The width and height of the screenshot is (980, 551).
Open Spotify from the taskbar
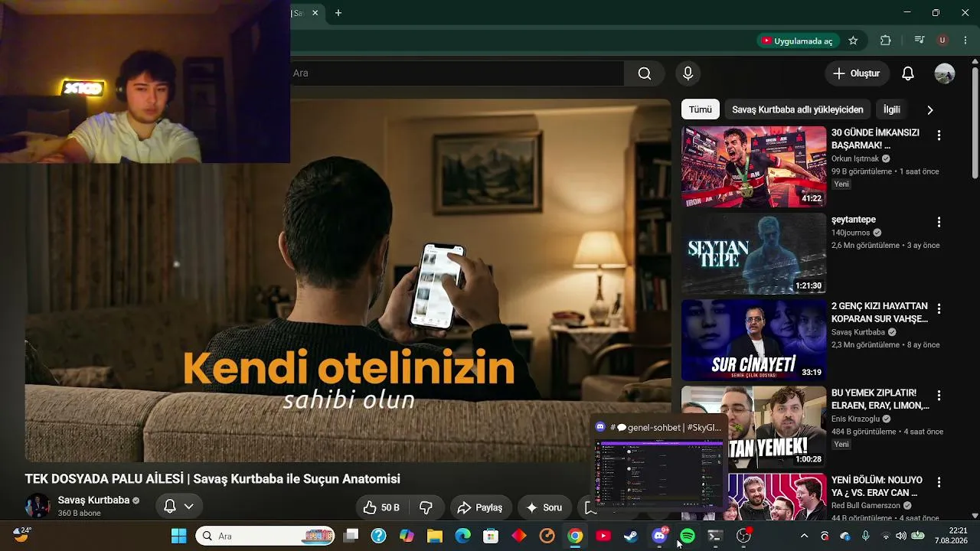(x=688, y=536)
